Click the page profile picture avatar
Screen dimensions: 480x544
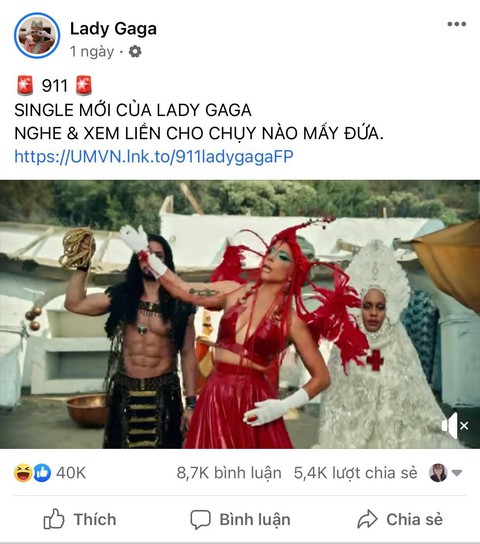click(x=37, y=35)
